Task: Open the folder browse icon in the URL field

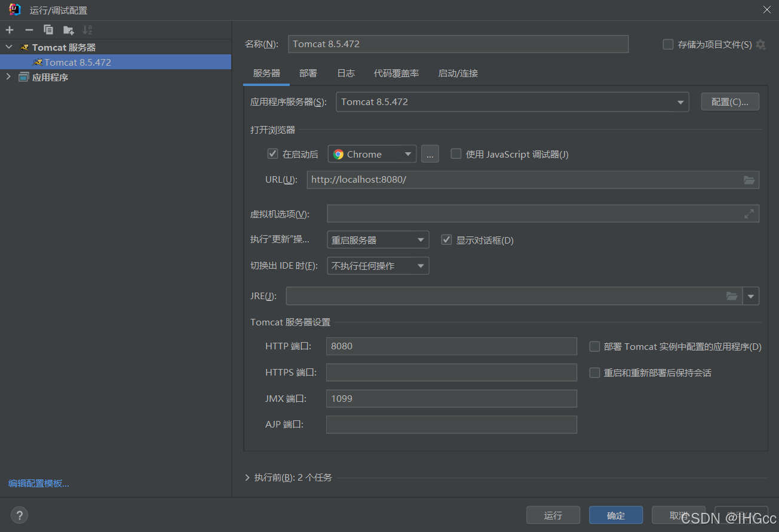Action: (749, 180)
